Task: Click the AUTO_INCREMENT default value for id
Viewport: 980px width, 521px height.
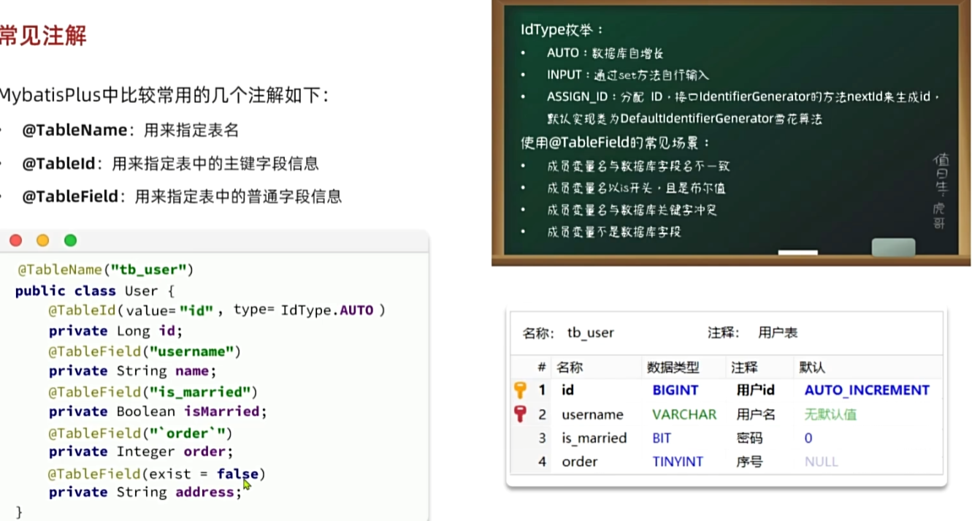Action: pos(866,390)
